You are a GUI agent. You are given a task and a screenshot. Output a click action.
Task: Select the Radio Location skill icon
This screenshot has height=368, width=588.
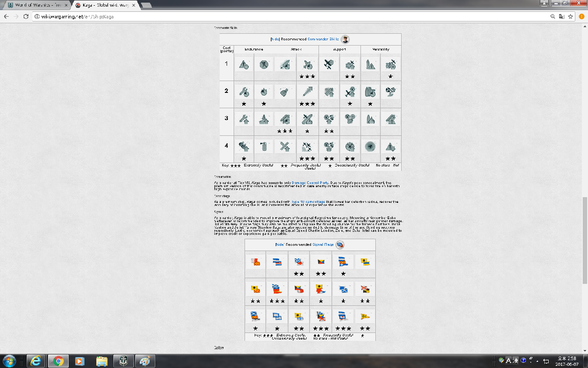tap(370, 146)
